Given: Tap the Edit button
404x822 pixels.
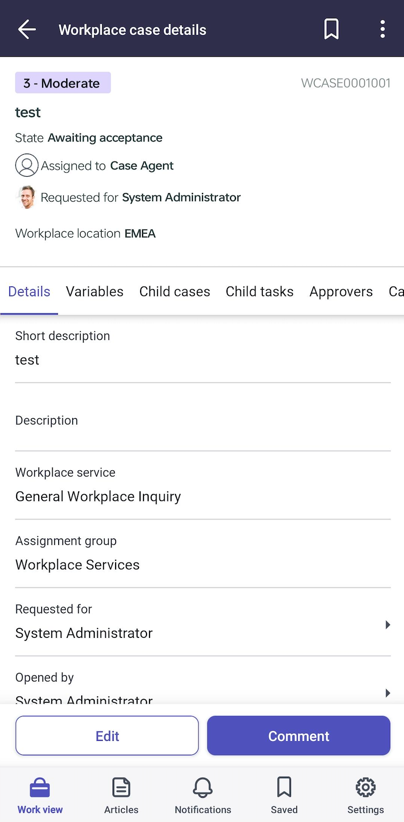Looking at the screenshot, I should (107, 736).
